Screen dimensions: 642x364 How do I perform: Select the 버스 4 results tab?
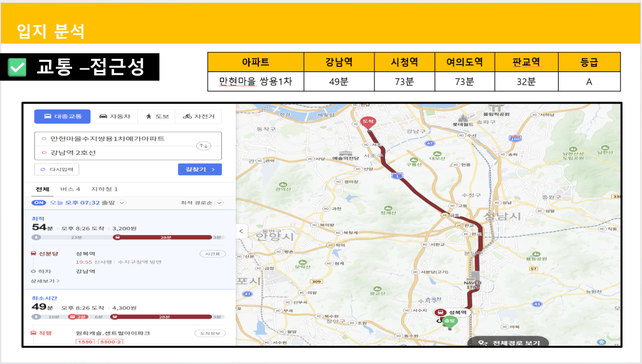[x=70, y=189]
